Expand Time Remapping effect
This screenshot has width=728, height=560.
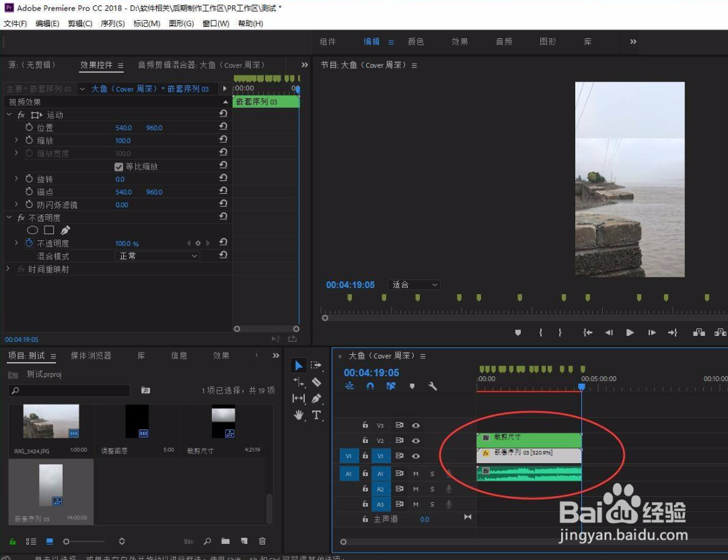click(8, 269)
